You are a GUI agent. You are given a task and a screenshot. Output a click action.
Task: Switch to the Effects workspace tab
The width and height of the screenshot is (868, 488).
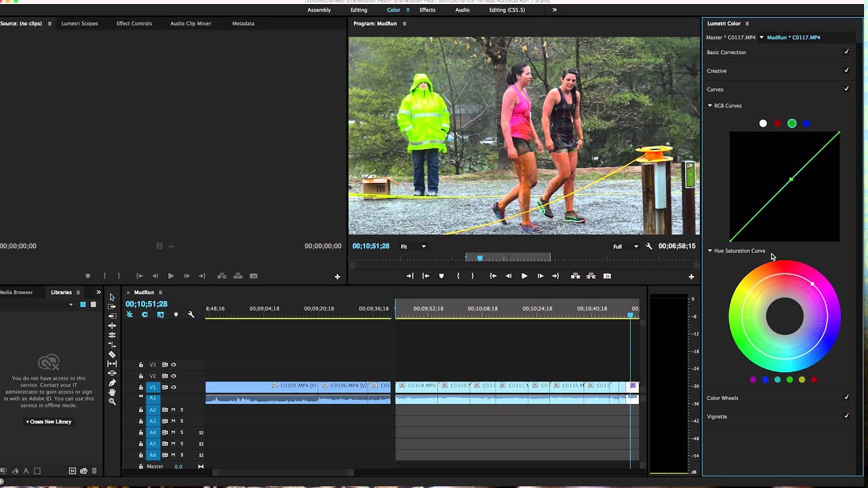427,10
